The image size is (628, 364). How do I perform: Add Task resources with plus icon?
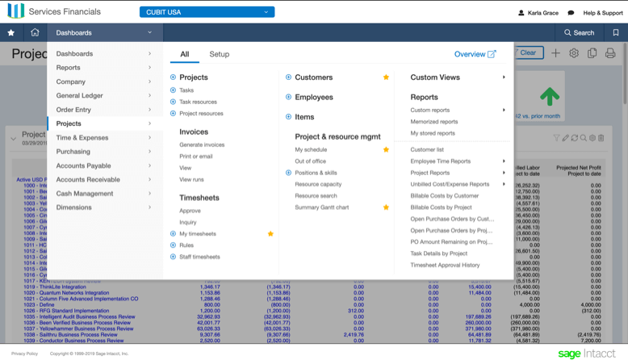click(x=173, y=102)
